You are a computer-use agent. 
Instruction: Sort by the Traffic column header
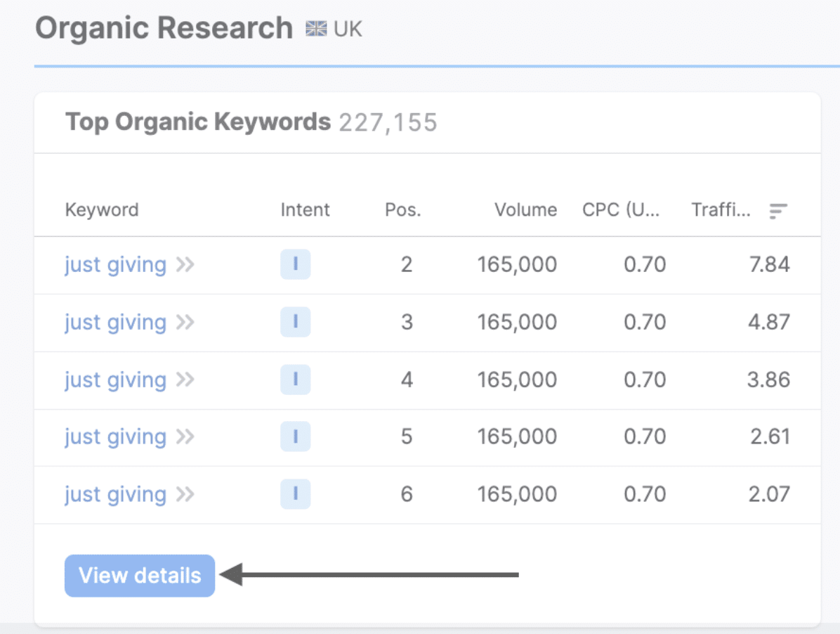click(x=721, y=209)
